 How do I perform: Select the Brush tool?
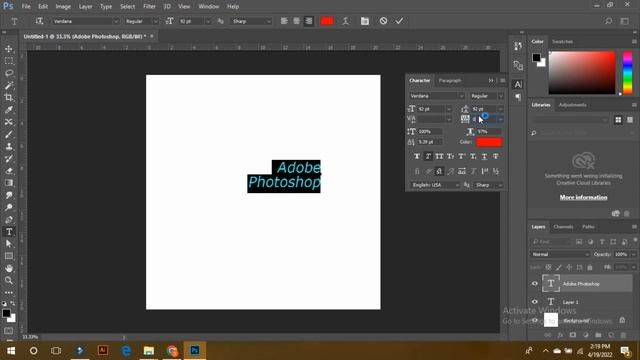(9, 134)
